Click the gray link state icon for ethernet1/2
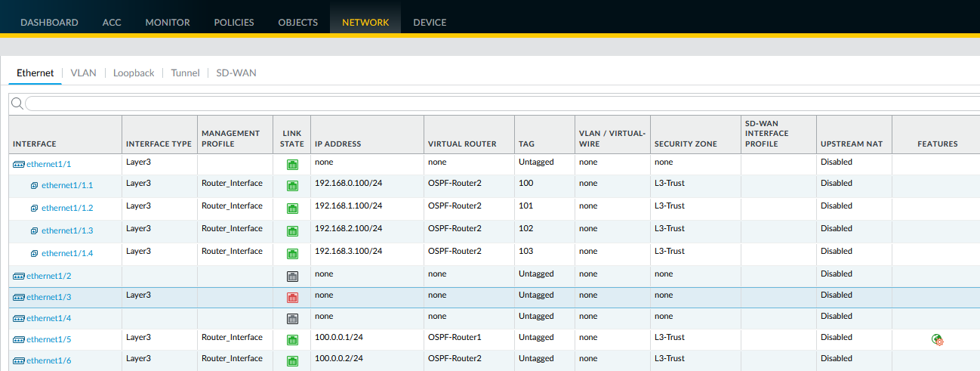 [x=292, y=277]
